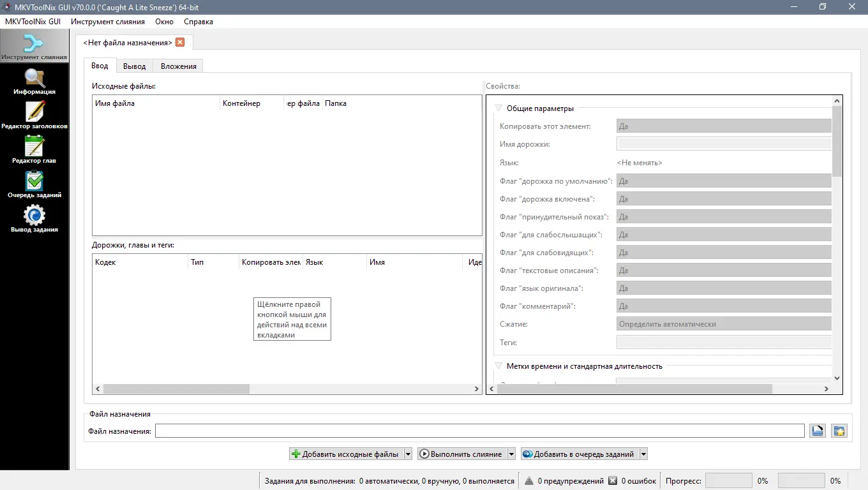Open the Информация tool in sidebar
Image resolution: width=868 pixels, height=490 pixels.
click(34, 81)
